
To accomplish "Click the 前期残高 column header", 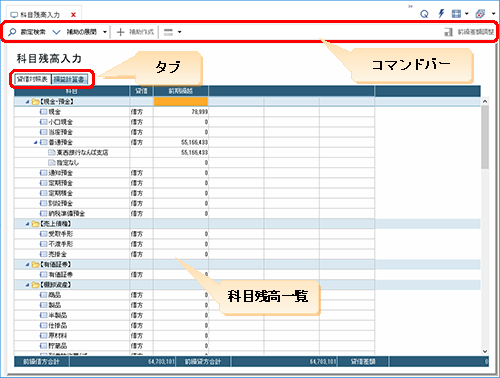I will click(181, 91).
